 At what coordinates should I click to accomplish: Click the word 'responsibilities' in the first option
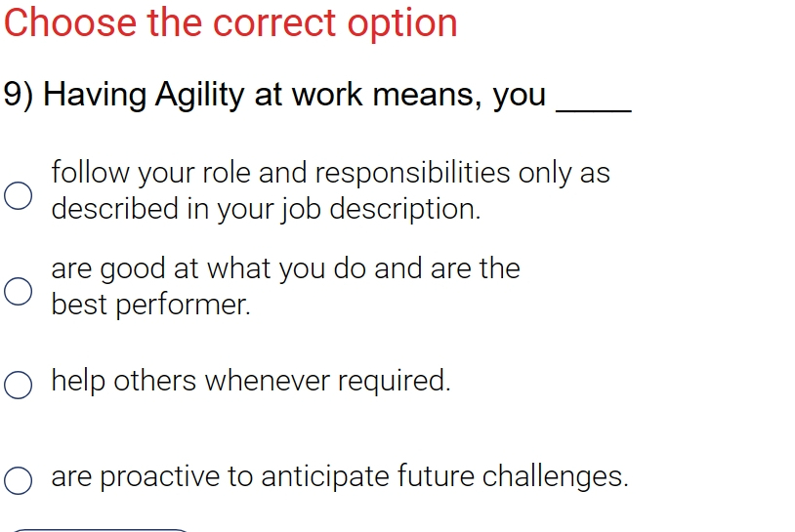(x=413, y=173)
